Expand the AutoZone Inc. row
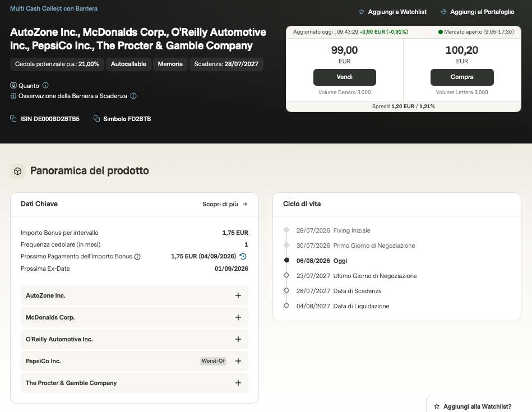The height and width of the screenshot is (412, 532). [135, 295]
